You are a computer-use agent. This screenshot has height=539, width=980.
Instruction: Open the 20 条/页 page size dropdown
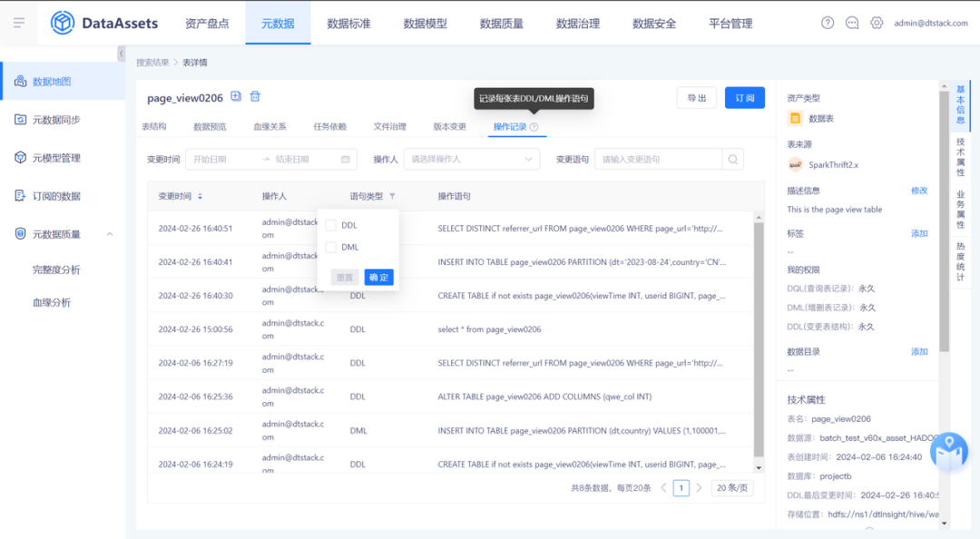pos(731,488)
